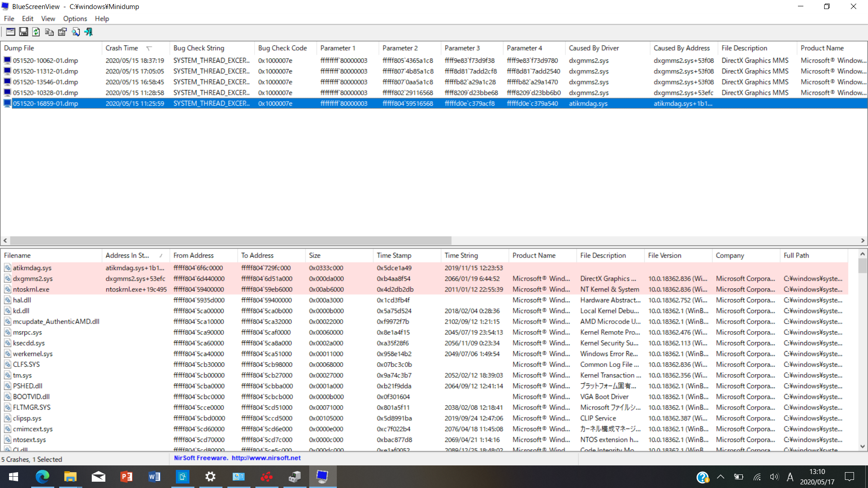Open the nirsoft.net link in status bar
Viewport: 868px width, 488px height.
266,458
